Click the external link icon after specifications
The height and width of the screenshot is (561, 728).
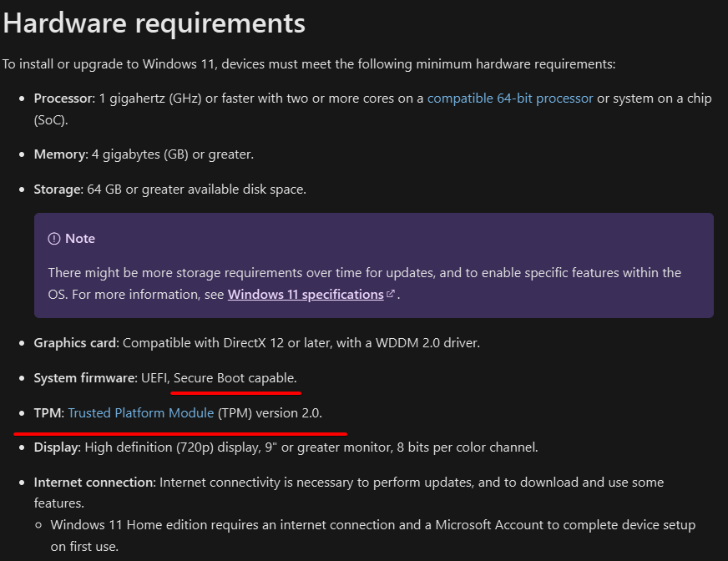[391, 294]
